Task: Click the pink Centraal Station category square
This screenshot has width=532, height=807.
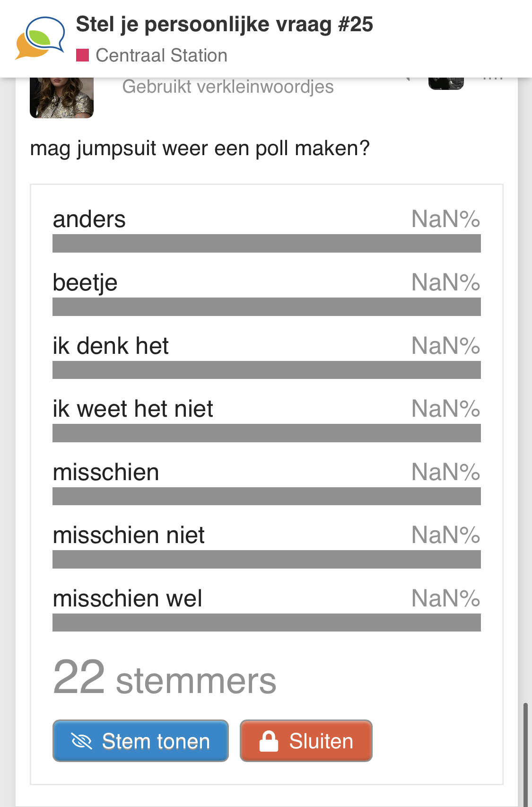Action: 82,55
